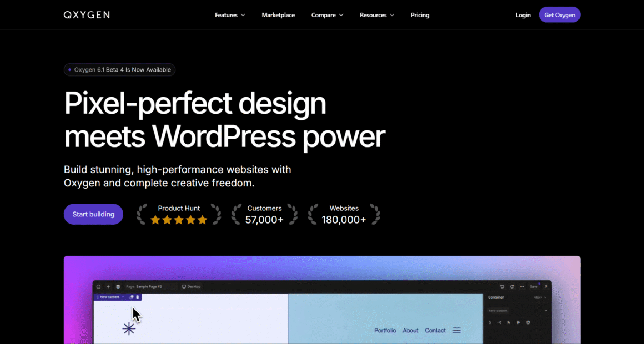Click the Login link
Image resolution: width=644 pixels, height=344 pixels.
(523, 15)
